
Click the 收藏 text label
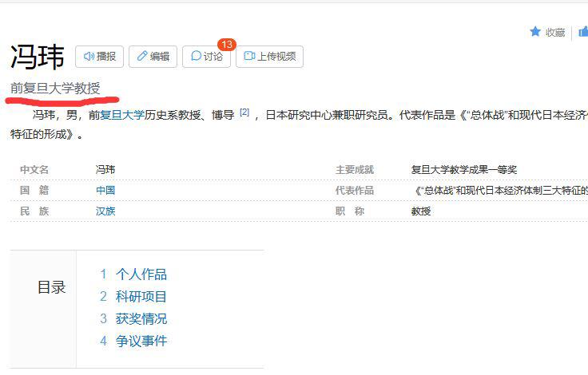pyautogui.click(x=555, y=32)
